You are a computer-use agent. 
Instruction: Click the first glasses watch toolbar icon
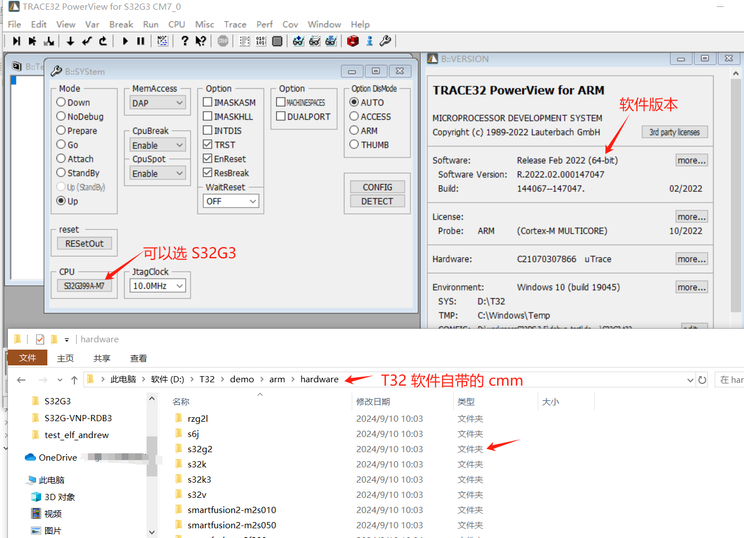[x=298, y=41]
